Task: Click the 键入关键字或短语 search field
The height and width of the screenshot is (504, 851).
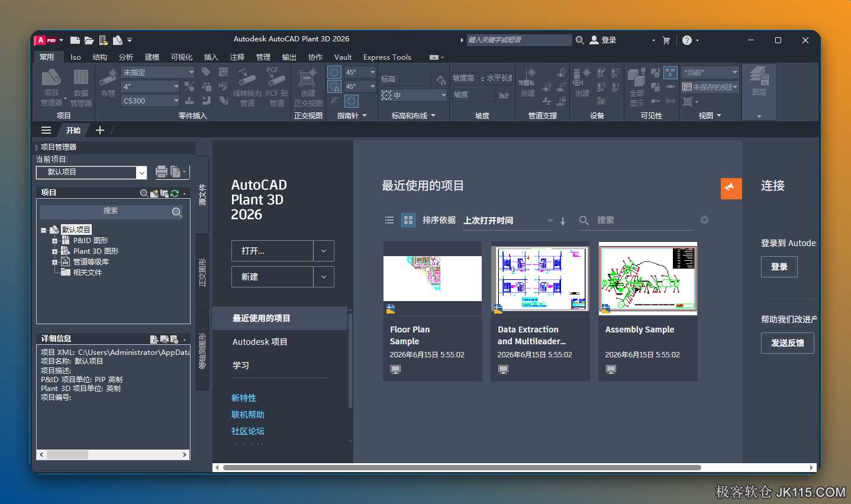Action: coord(519,40)
